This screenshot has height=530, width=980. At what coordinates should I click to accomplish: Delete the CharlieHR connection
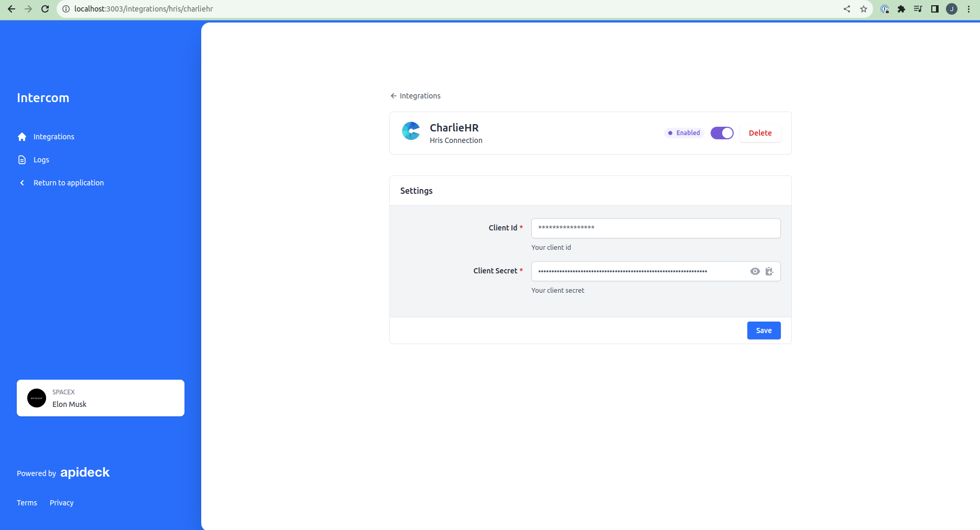click(x=760, y=133)
